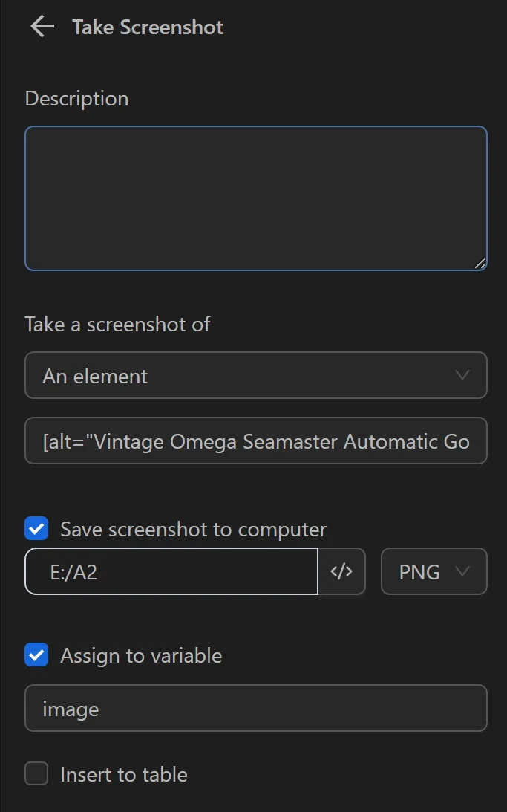
Task: Click the 'Description' label above the textarea
Action: [76, 97]
